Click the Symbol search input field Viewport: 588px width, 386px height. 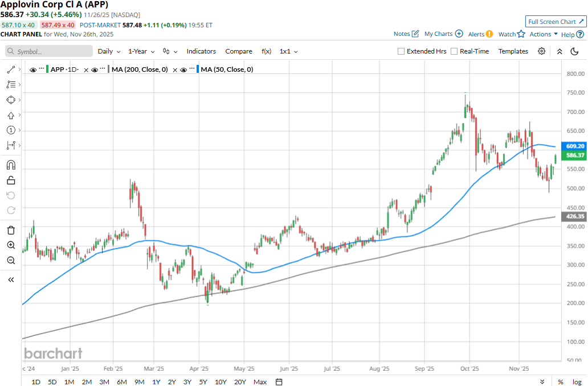pyautogui.click(x=49, y=51)
